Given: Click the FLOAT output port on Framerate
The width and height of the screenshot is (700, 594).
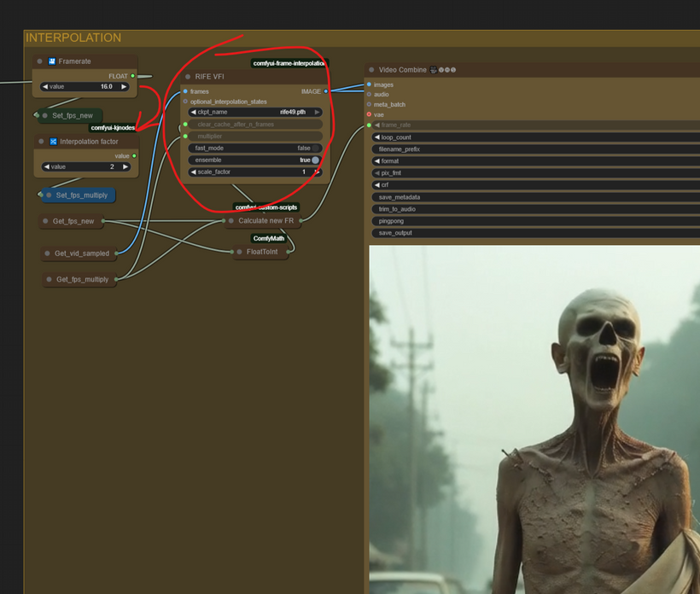Looking at the screenshot, I should click(x=132, y=76).
